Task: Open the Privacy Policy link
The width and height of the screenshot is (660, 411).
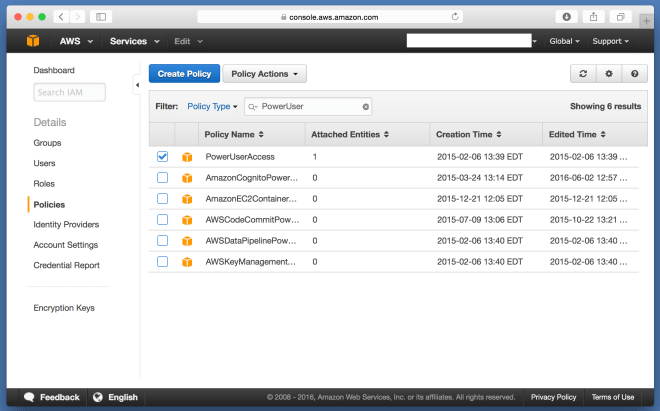Action: pos(554,397)
